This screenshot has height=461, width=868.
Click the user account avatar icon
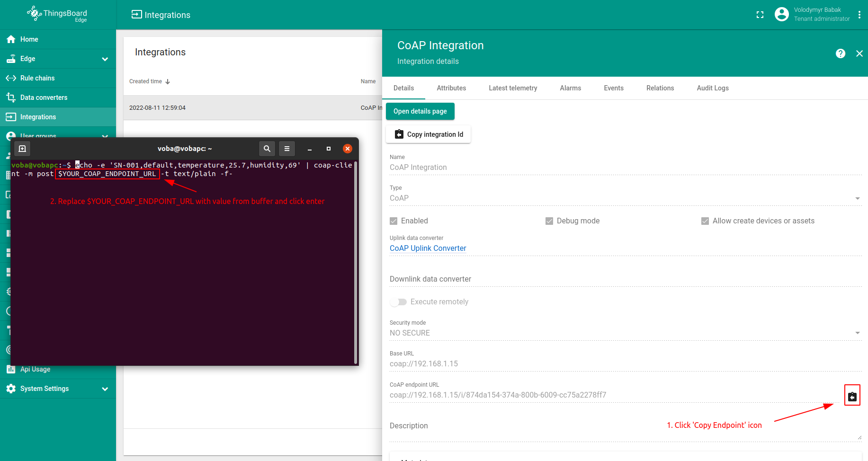click(x=782, y=14)
